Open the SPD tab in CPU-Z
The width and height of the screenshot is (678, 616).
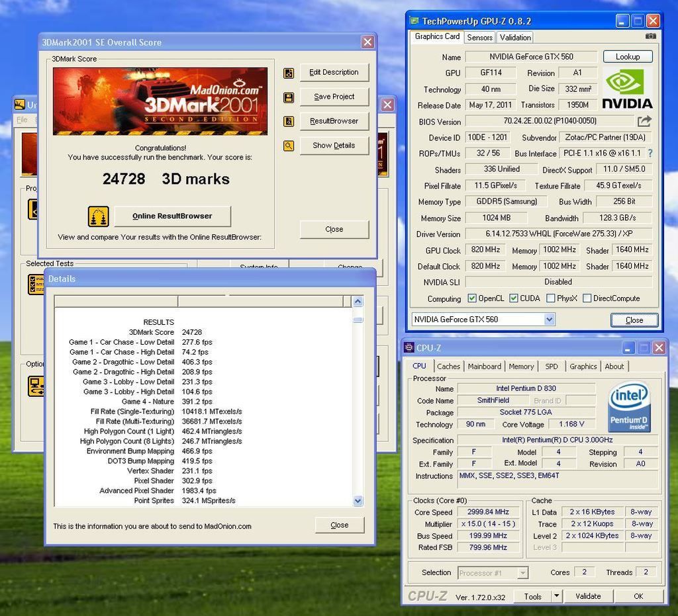[552, 367]
